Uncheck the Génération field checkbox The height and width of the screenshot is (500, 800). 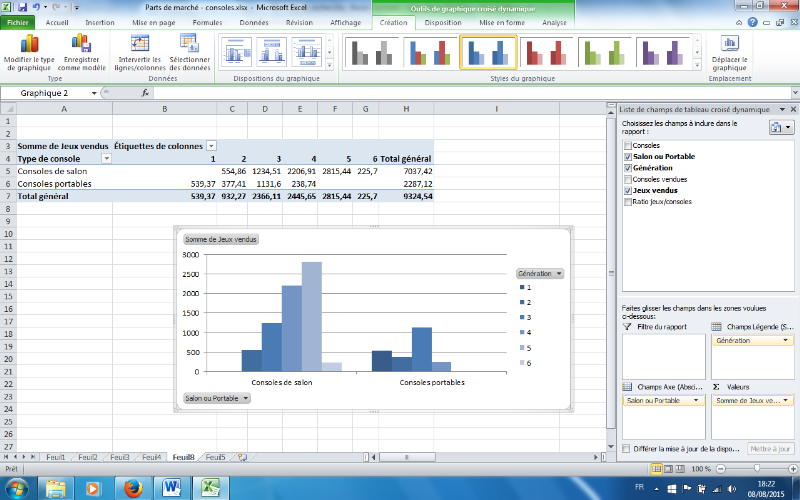click(x=626, y=168)
